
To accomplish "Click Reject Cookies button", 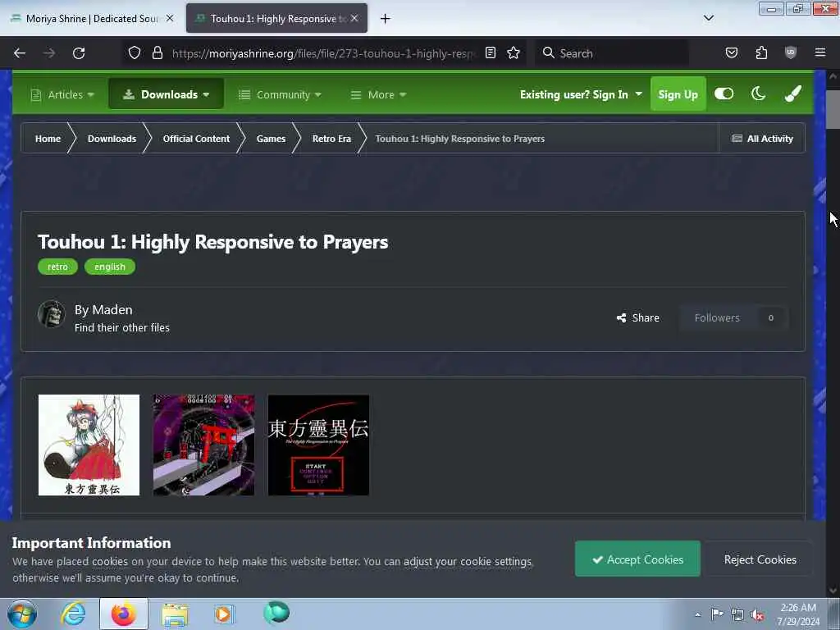I will pos(760,559).
